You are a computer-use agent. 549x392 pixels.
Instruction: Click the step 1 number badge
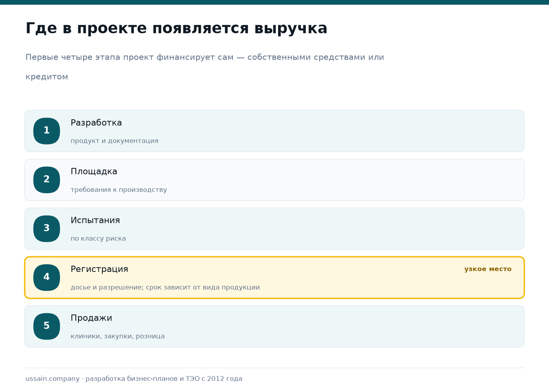[47, 131]
